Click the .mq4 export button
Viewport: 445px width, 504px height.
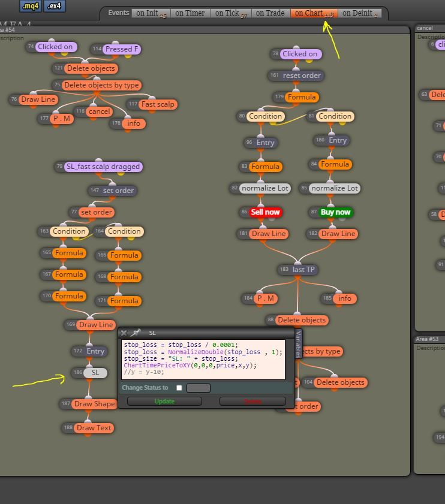pos(31,6)
